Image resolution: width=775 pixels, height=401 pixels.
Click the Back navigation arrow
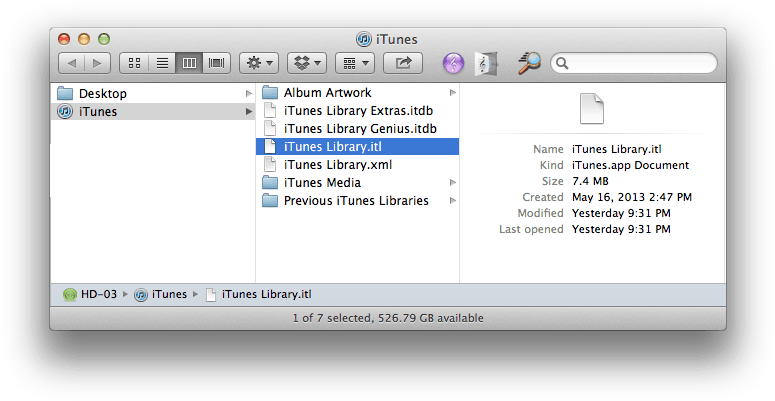(72, 63)
